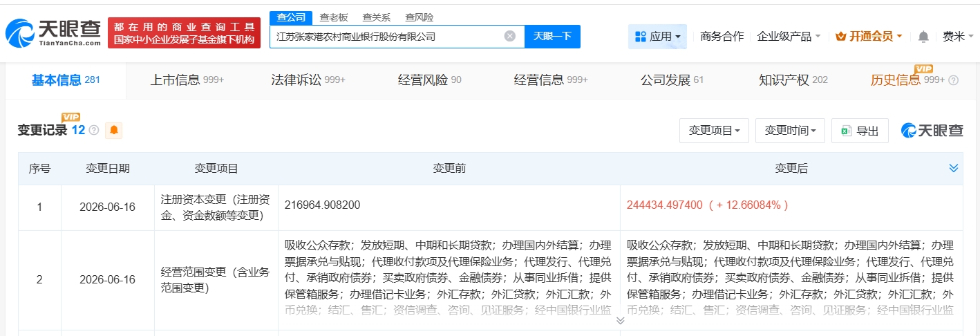
Task: Open the 变更时间 filter dropdown
Action: (791, 131)
